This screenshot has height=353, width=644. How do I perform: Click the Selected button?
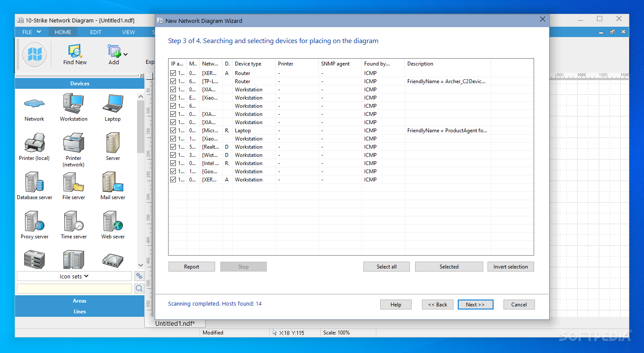point(449,267)
